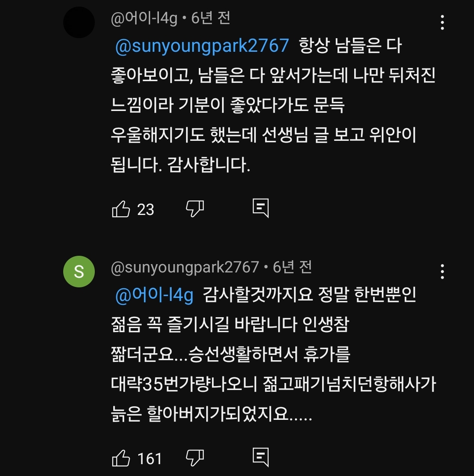The height and width of the screenshot is (476, 474).
Task: Open the three-dot menu for @어이-l4g's comment
Action: click(442, 22)
